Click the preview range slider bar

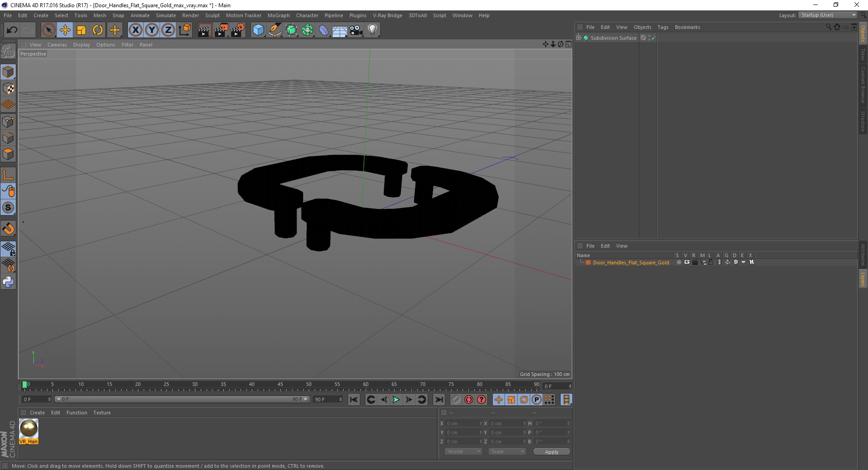182,399
